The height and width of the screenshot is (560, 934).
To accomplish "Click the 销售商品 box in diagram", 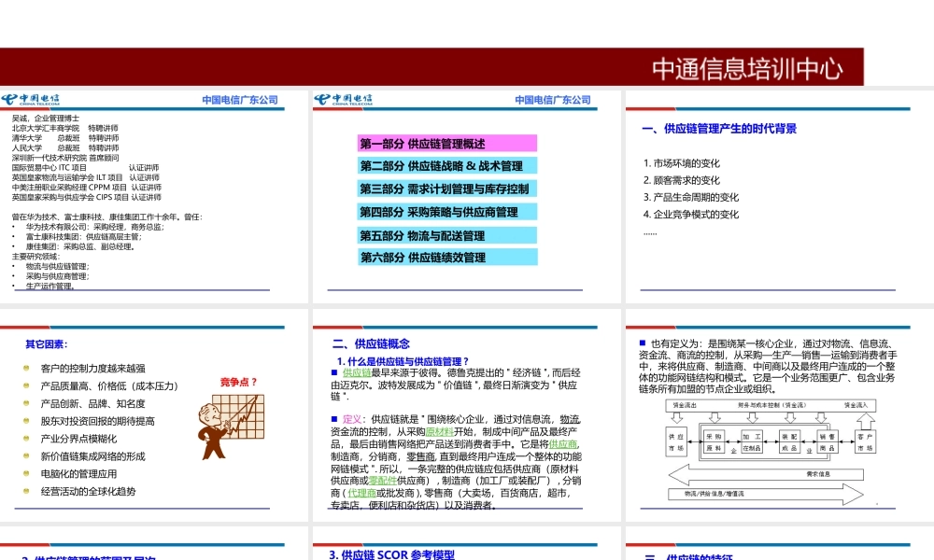I will (827, 441).
